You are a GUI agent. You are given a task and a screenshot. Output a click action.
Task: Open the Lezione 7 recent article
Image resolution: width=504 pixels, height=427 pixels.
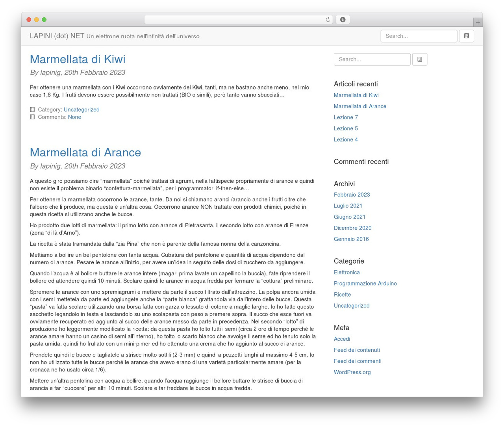tap(346, 117)
